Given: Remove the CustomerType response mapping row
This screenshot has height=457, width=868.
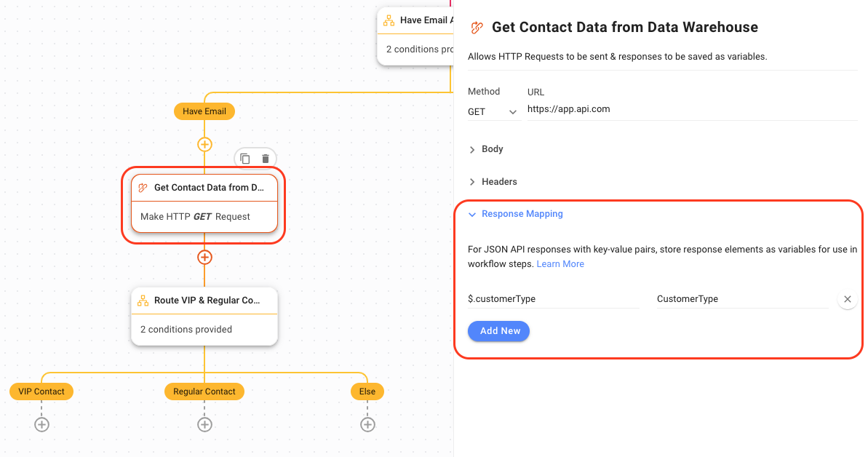Looking at the screenshot, I should point(847,299).
